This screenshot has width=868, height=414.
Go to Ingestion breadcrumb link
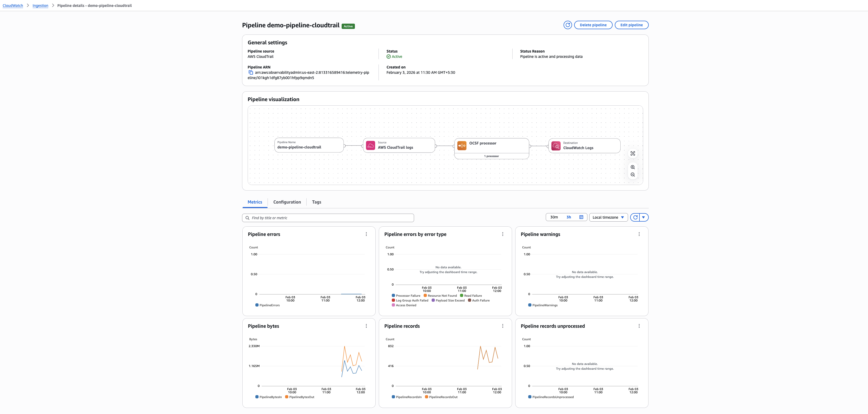pos(40,6)
